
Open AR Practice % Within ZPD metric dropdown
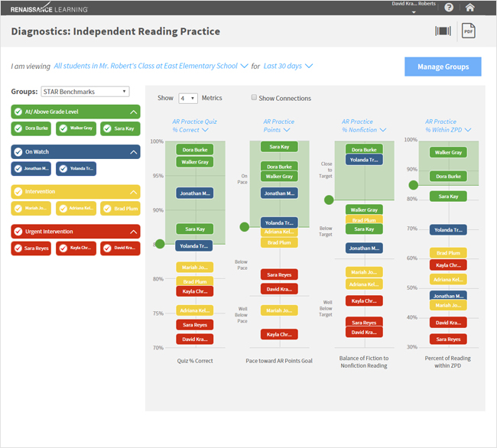pos(448,126)
